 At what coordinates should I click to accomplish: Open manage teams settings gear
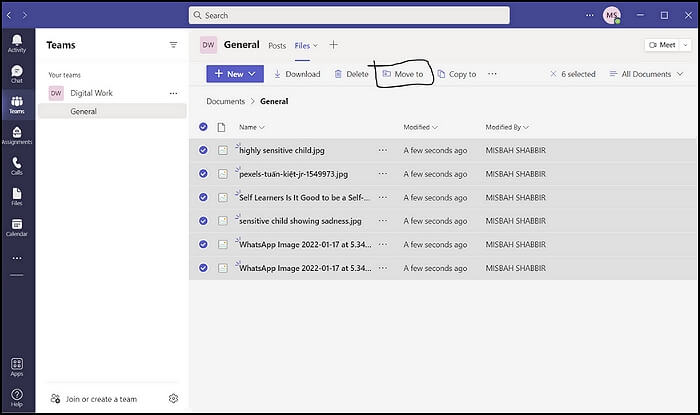coord(173,398)
